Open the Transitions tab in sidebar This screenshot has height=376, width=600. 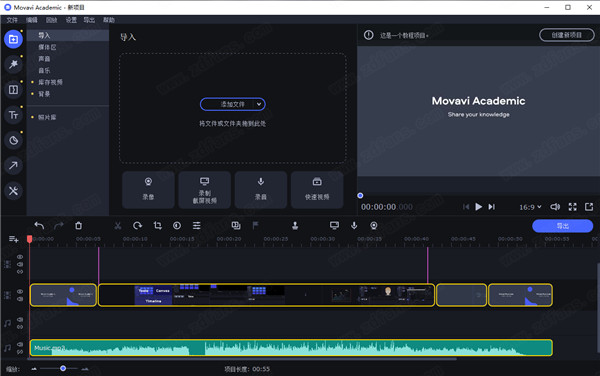pos(13,90)
